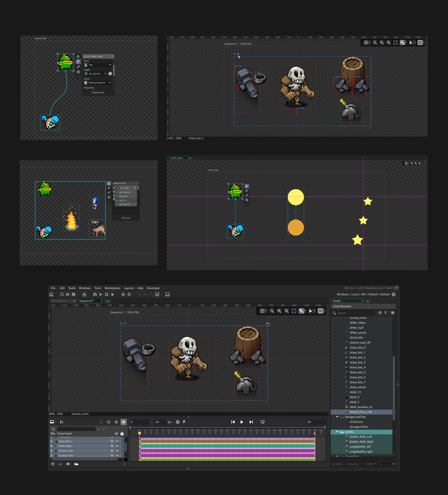Click the add new track plus icon
Viewport: 448px width, 495px height.
tap(53, 464)
